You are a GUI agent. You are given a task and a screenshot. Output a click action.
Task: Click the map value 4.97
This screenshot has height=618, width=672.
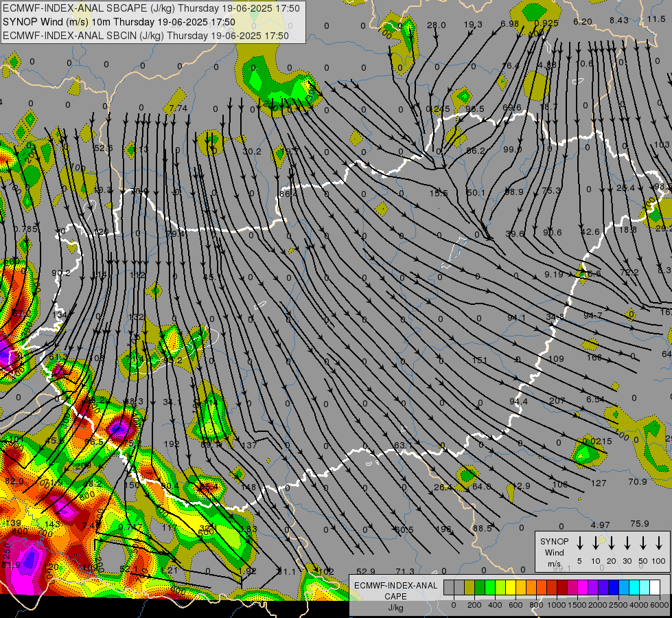600,525
